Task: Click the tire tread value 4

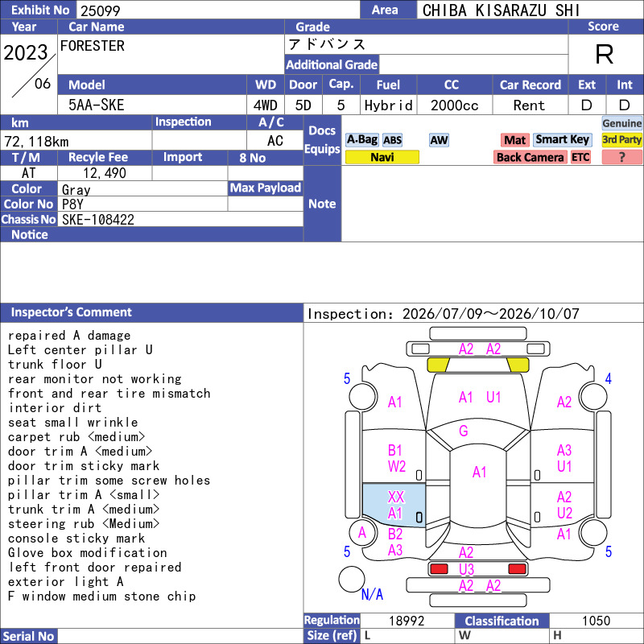Action: coord(609,378)
